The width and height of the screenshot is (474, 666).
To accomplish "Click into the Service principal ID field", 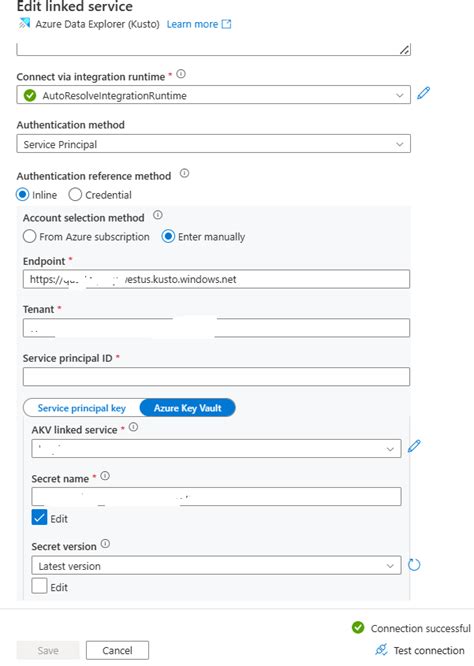I will (216, 377).
